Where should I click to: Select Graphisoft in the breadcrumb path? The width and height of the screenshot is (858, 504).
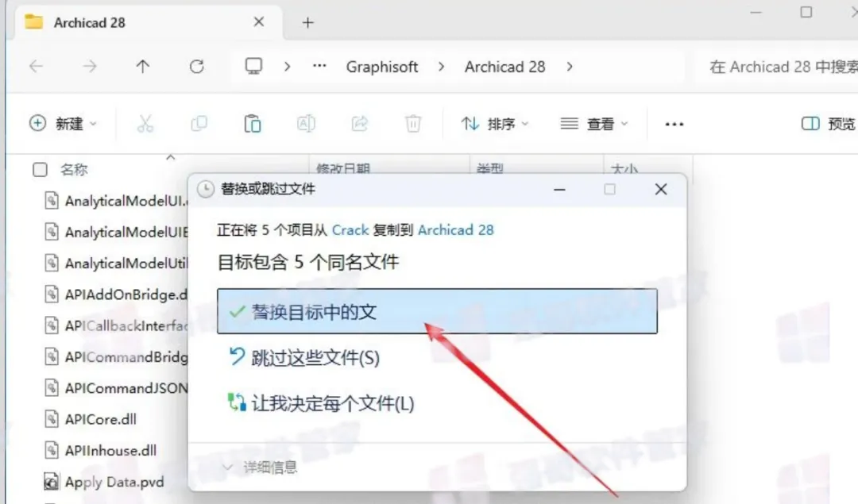point(382,67)
